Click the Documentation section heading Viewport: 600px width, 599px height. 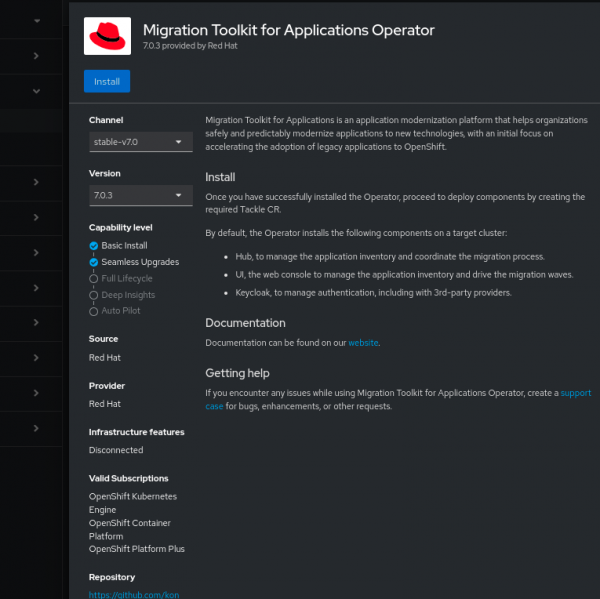[x=245, y=323]
